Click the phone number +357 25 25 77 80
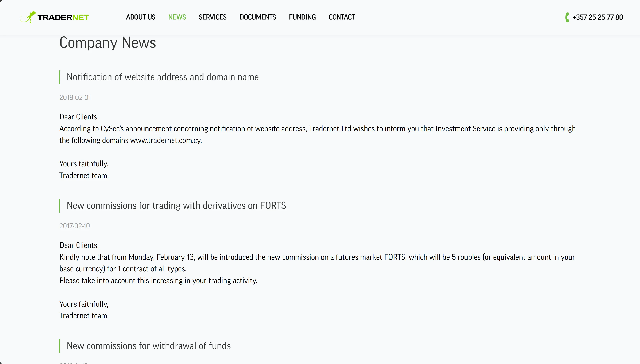This screenshot has height=364, width=640. tap(598, 17)
